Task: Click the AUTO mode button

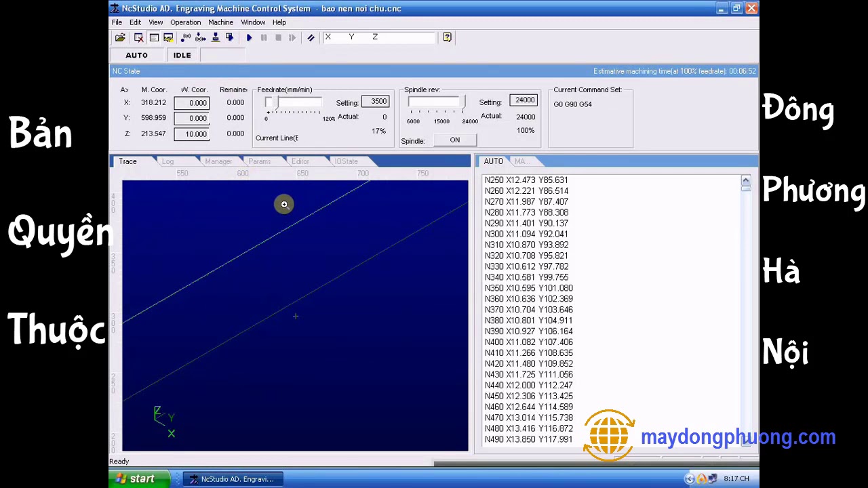Action: tap(136, 56)
